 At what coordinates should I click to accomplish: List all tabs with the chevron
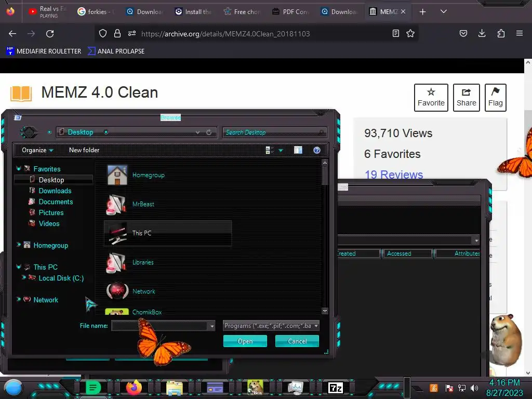tap(444, 11)
